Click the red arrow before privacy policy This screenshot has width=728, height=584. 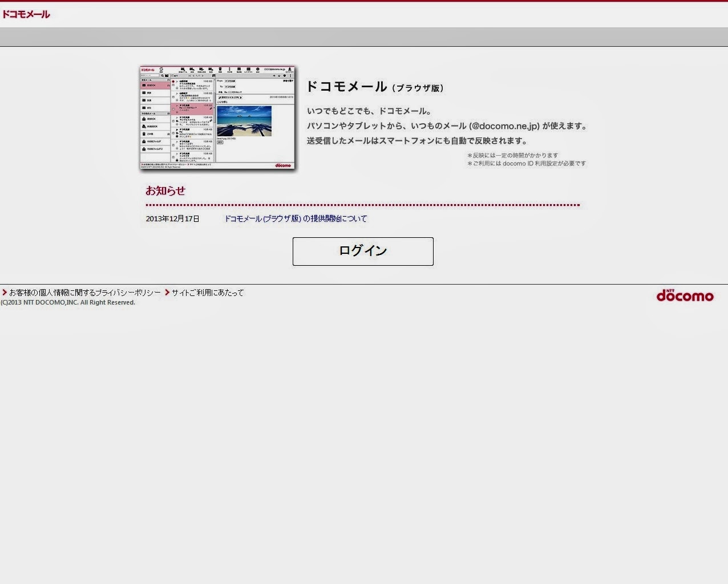point(5,293)
